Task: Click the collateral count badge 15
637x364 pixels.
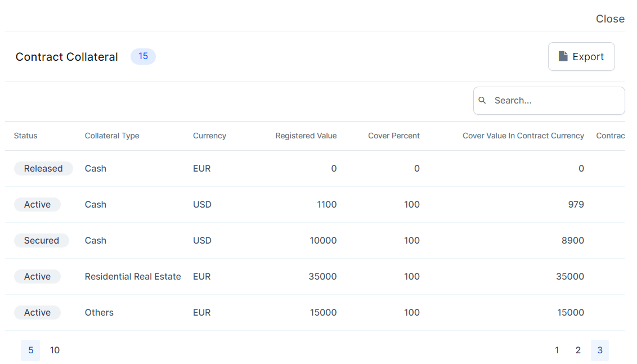Action: point(143,56)
